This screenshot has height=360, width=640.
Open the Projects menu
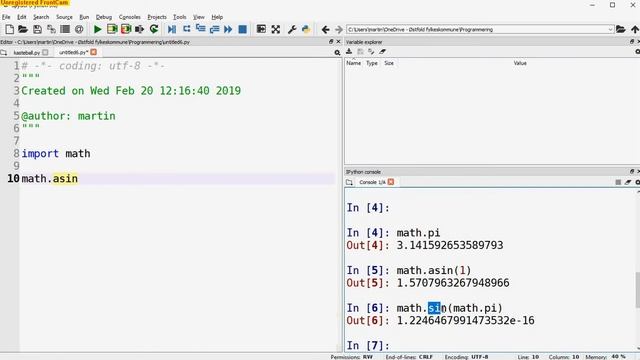[157, 17]
